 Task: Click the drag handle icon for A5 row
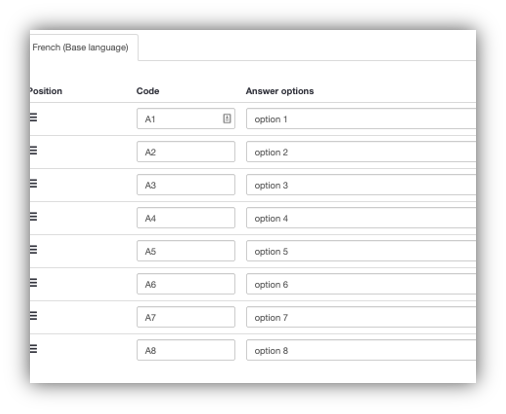(33, 249)
